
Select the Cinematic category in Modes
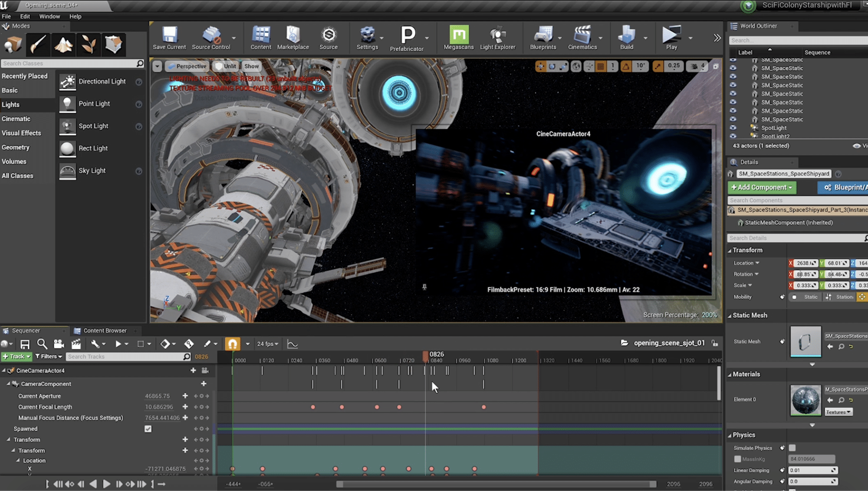(16, 119)
